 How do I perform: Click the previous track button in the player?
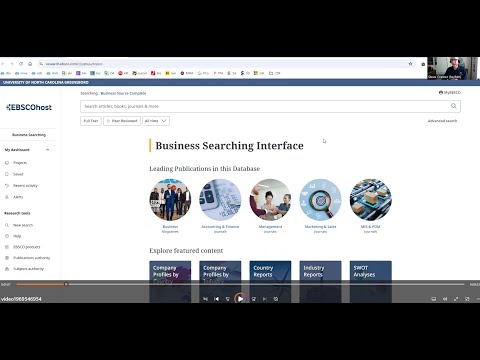coord(216,299)
